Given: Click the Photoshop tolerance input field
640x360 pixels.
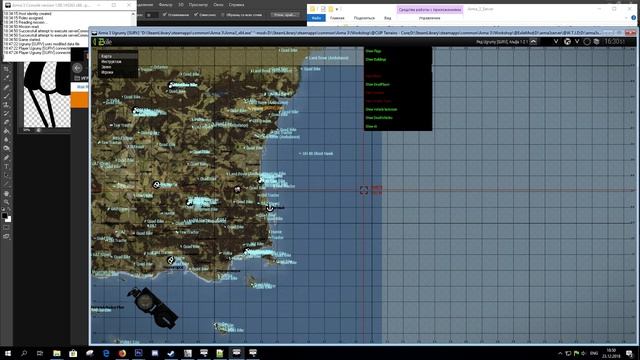Looking at the screenshot, I should tap(152, 15).
